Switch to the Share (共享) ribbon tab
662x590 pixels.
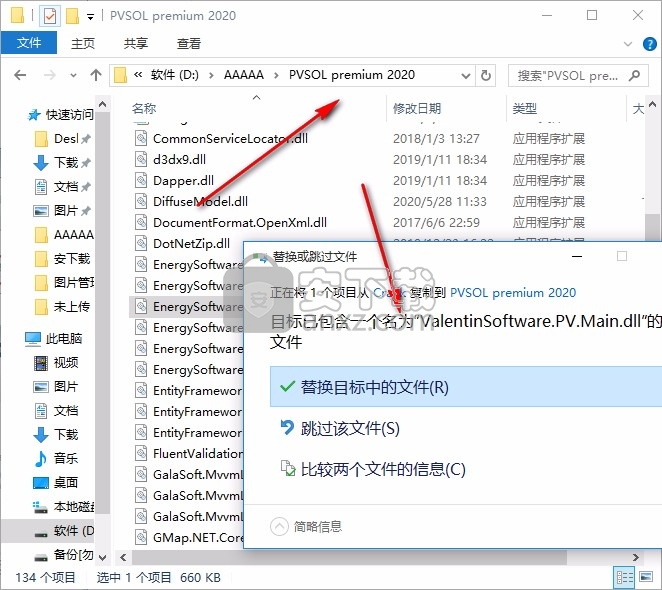[136, 43]
